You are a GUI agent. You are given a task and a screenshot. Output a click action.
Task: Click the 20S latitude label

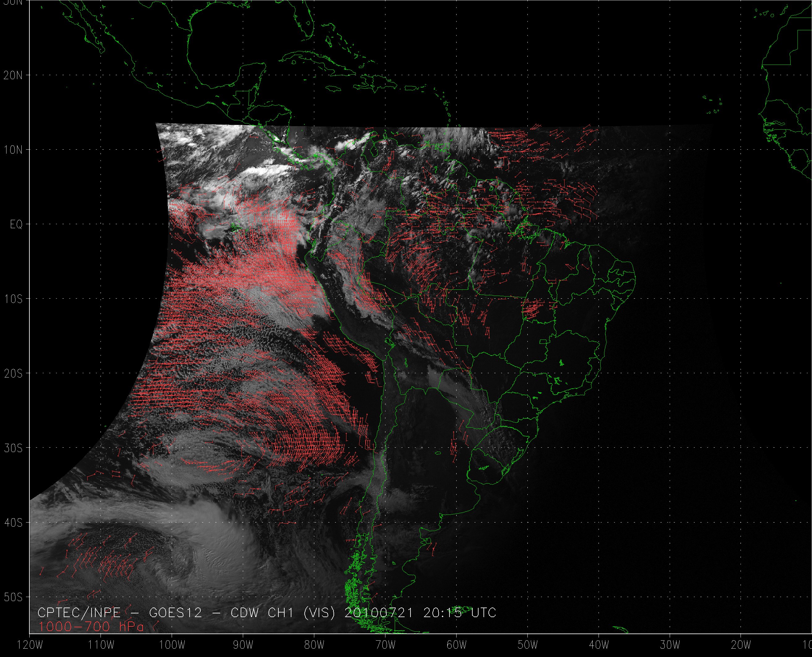[x=13, y=374]
